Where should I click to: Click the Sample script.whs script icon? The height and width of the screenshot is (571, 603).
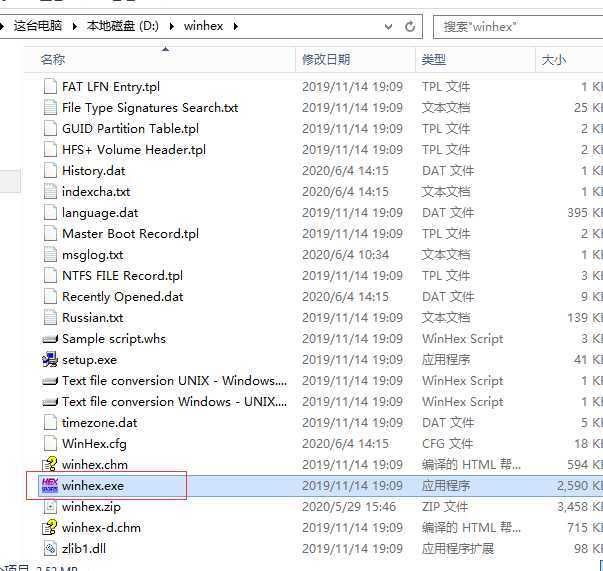click(x=50, y=339)
